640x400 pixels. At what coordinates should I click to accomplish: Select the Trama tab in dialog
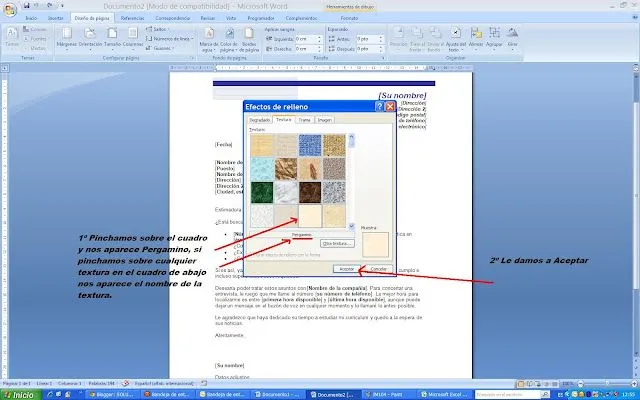point(304,120)
